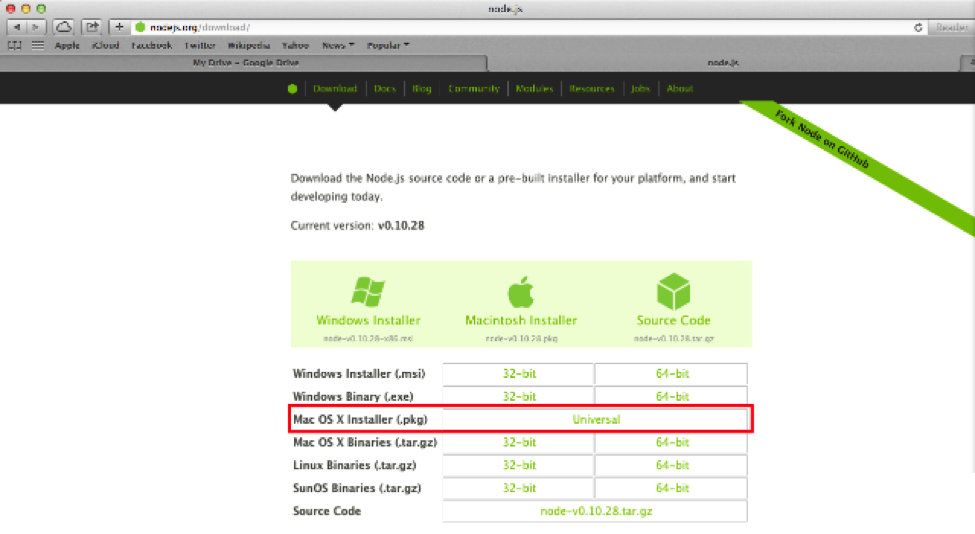Open the Apple bookmark
The width and height of the screenshot is (975, 534).
tap(67, 45)
